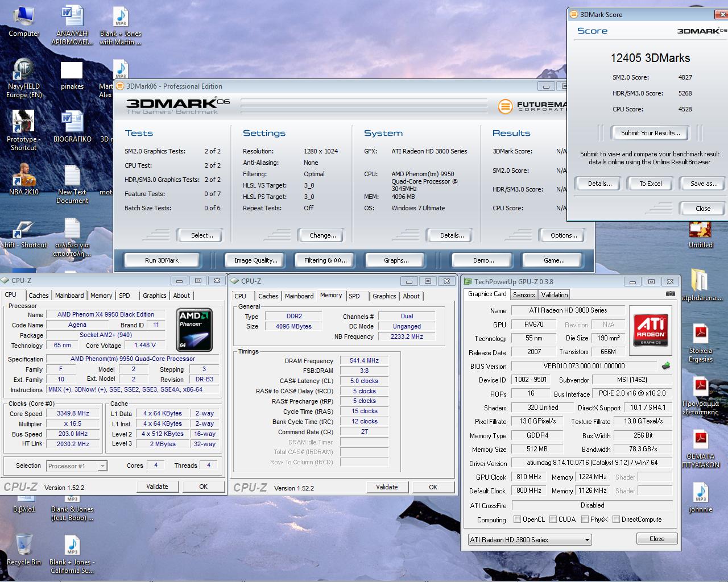
Task: Open the NavyFIELD Europe (EN) shortcut
Action: tap(24, 78)
